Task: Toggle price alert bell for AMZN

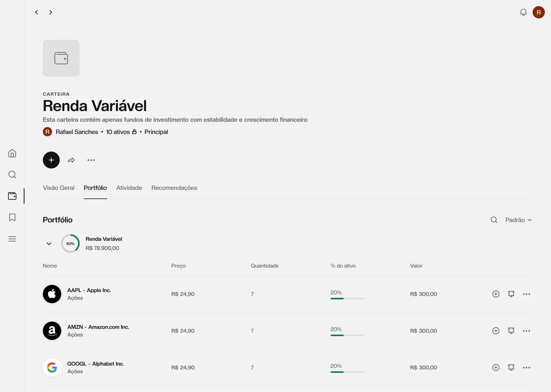Action: coord(511,331)
